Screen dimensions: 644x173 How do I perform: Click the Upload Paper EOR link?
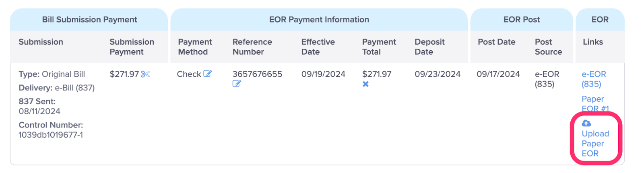click(595, 143)
